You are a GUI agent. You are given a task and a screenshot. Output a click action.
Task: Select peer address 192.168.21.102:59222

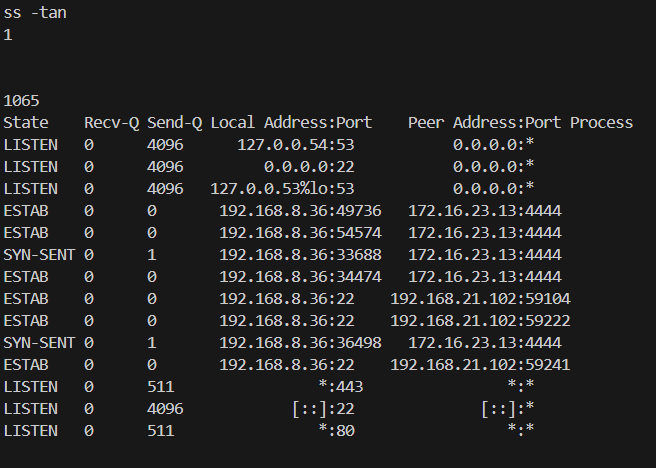480,321
